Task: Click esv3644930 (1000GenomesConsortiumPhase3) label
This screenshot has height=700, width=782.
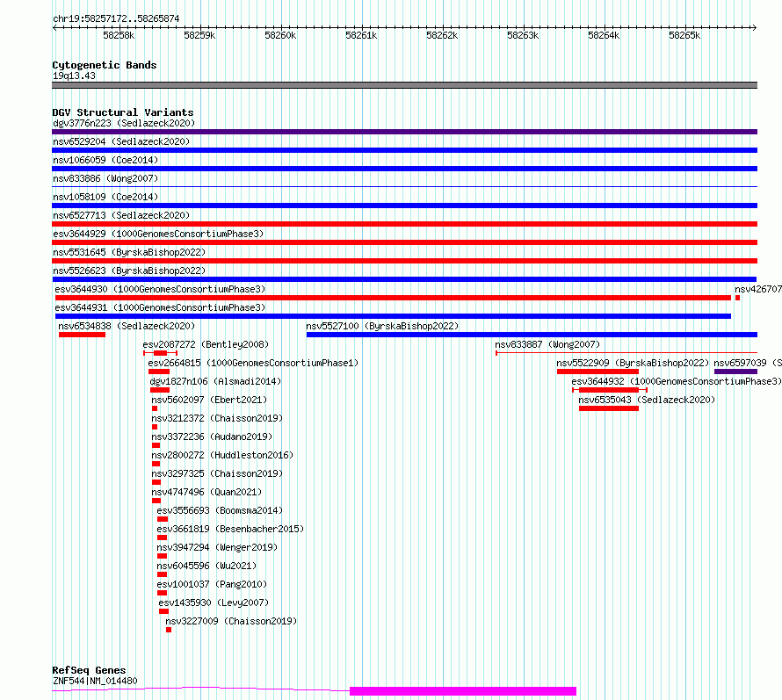Action: (160, 289)
